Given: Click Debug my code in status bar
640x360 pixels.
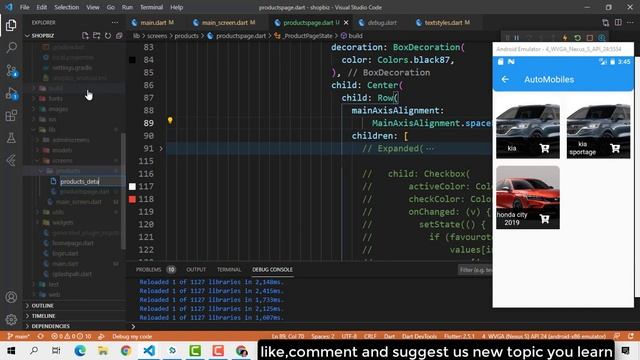Looking at the screenshot, I should pyautogui.click(x=132, y=336).
